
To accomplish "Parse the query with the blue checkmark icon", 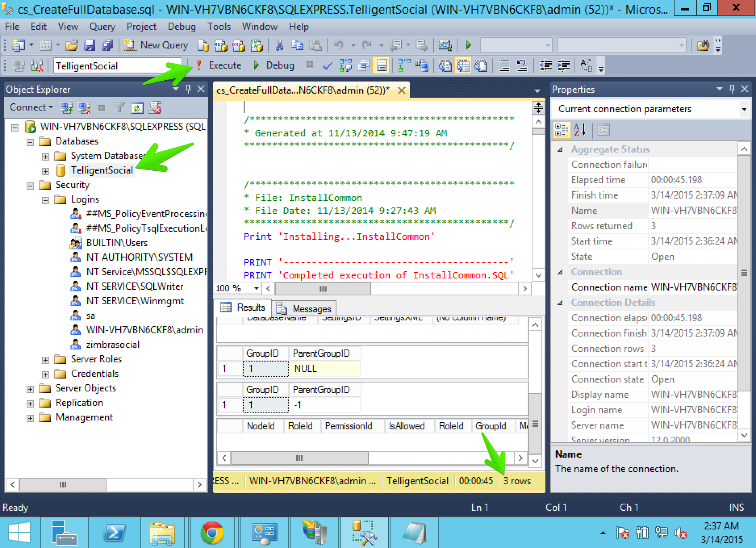I will point(328,65).
